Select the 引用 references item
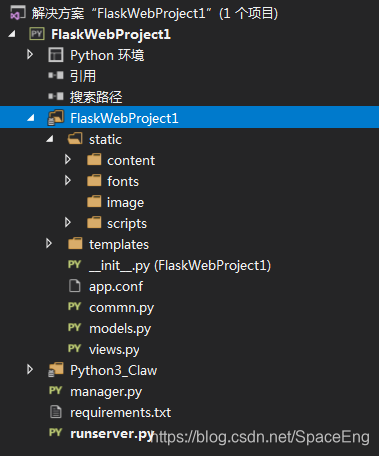Screen dimensions: 379x456 click(x=83, y=76)
